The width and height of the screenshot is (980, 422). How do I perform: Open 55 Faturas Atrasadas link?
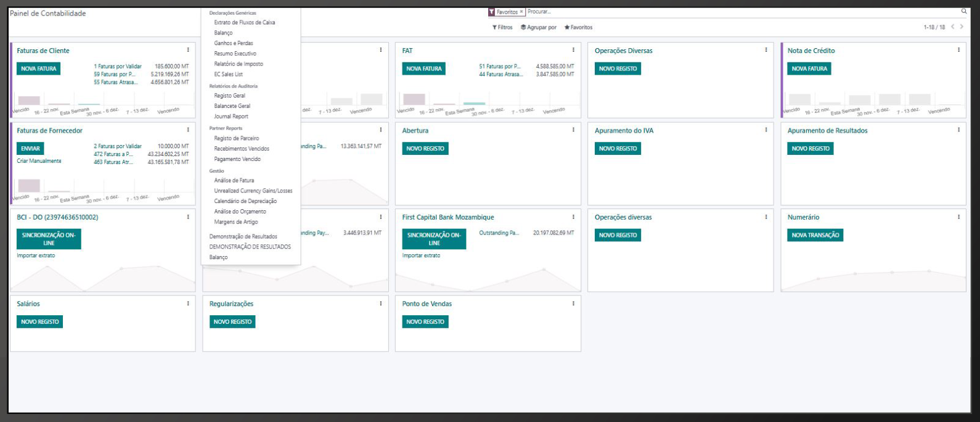(x=116, y=82)
